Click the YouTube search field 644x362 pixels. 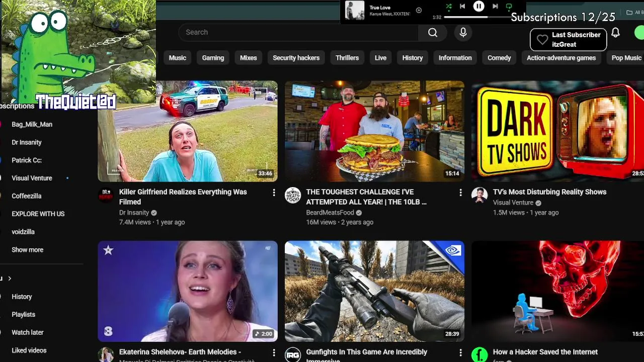point(298,32)
